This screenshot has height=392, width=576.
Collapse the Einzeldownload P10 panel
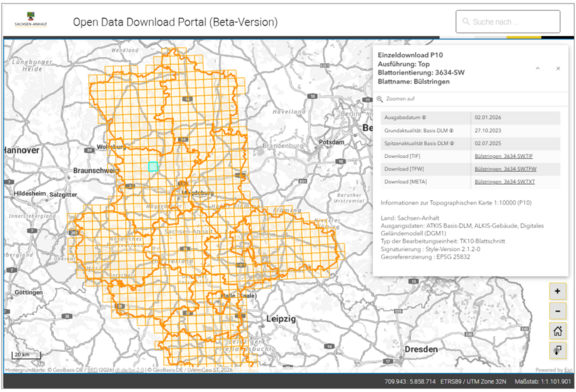(537, 68)
